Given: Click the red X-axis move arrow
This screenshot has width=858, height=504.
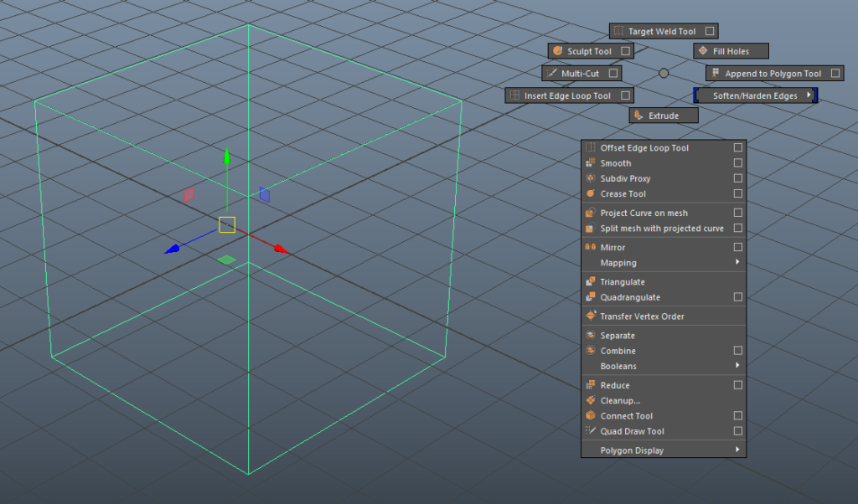Looking at the screenshot, I should 282,249.
